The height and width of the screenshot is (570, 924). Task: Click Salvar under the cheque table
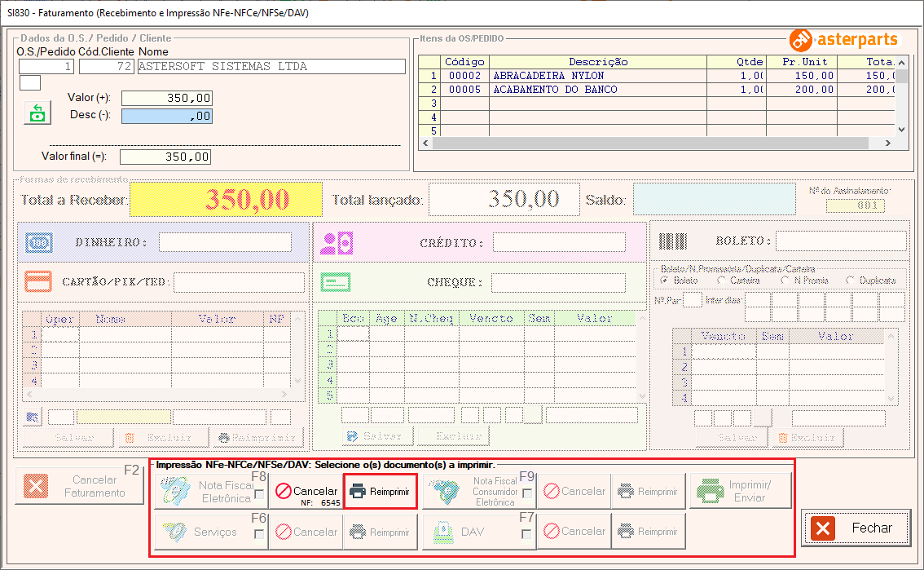(x=377, y=436)
